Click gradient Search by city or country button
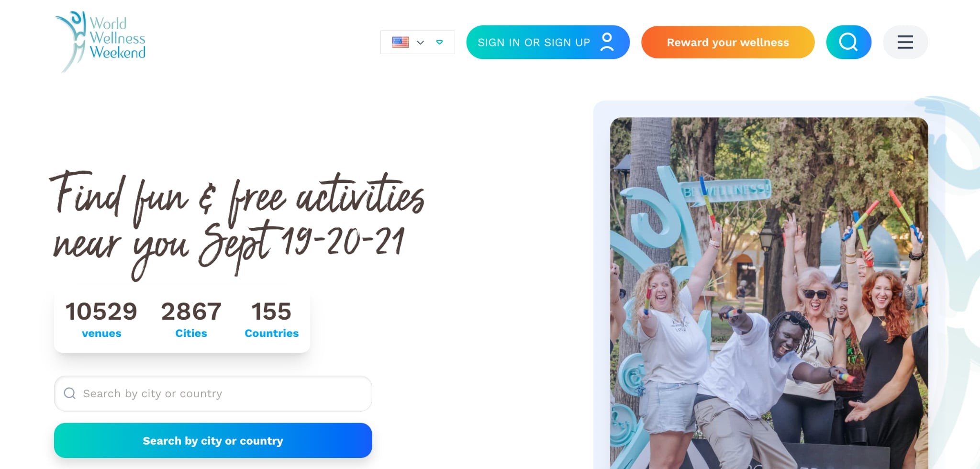This screenshot has width=980, height=469. [213, 440]
